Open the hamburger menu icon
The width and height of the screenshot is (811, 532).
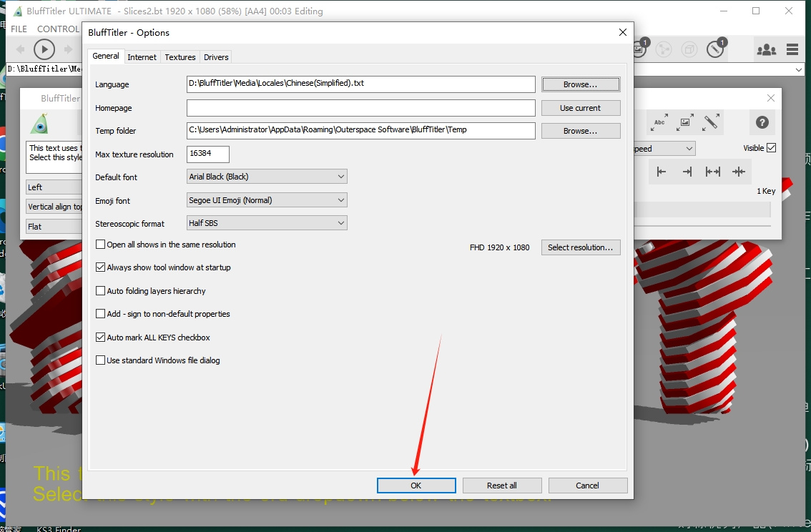point(792,49)
